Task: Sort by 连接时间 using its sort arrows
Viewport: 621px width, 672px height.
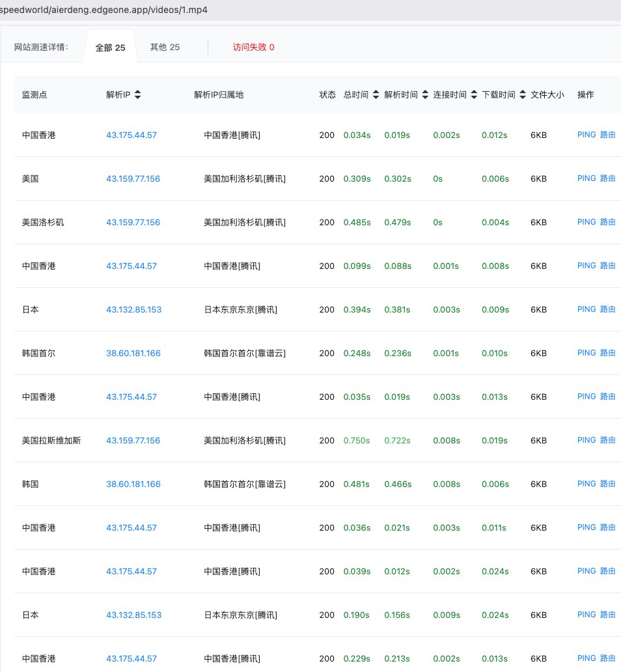Action: point(474,94)
